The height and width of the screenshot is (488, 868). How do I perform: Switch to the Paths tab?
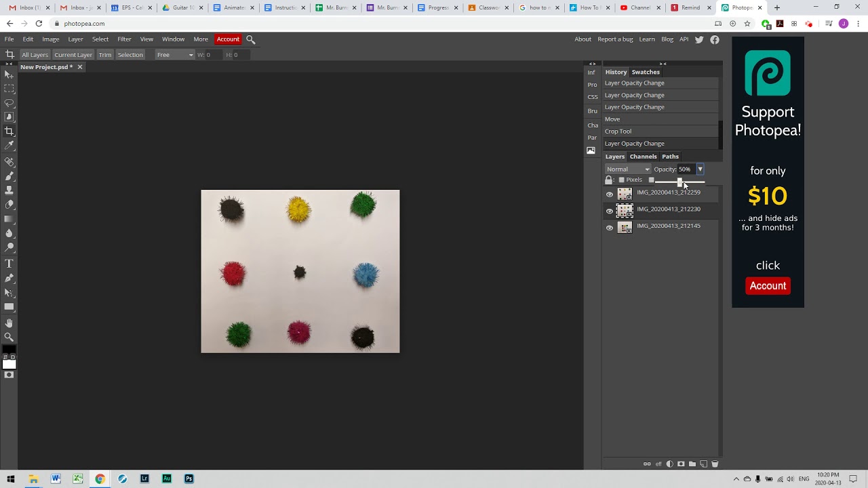click(x=670, y=157)
